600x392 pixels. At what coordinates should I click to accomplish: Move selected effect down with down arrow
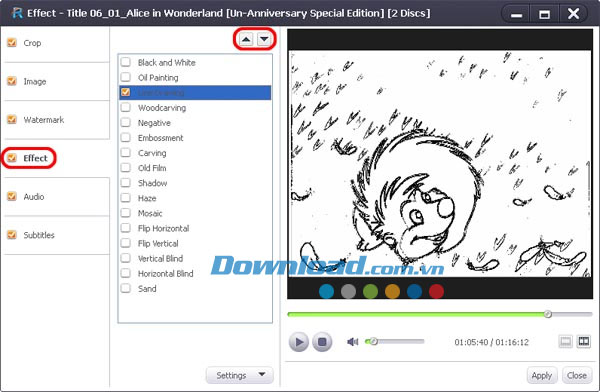click(264, 39)
